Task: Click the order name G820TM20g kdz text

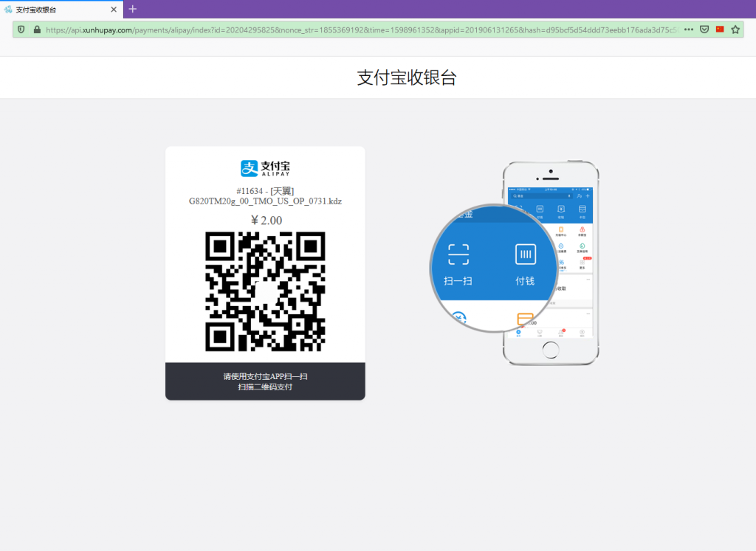Action: pyautogui.click(x=265, y=201)
